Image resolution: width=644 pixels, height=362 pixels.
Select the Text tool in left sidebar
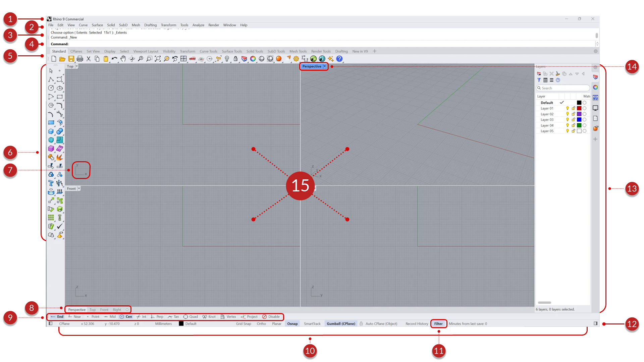pos(51,183)
